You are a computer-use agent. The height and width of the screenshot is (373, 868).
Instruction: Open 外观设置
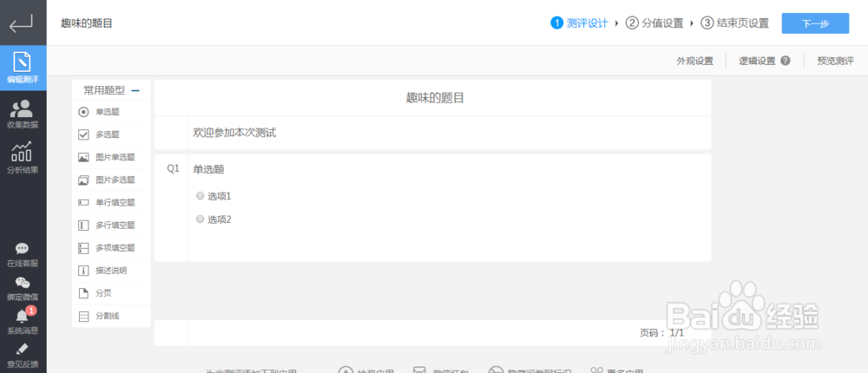click(694, 61)
